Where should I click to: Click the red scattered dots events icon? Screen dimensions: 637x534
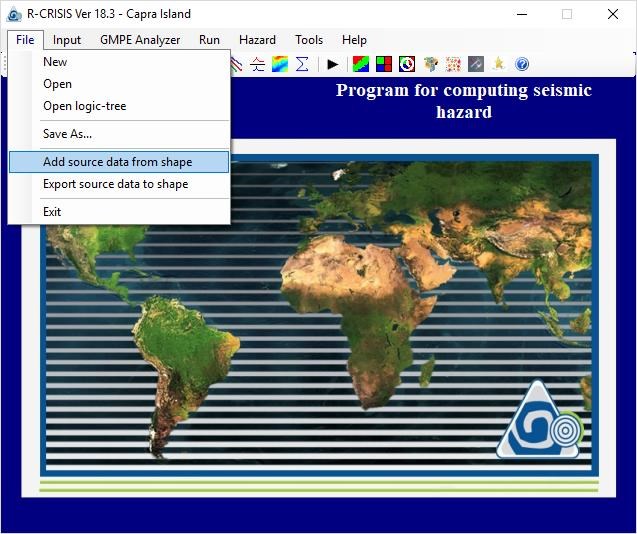(x=453, y=64)
